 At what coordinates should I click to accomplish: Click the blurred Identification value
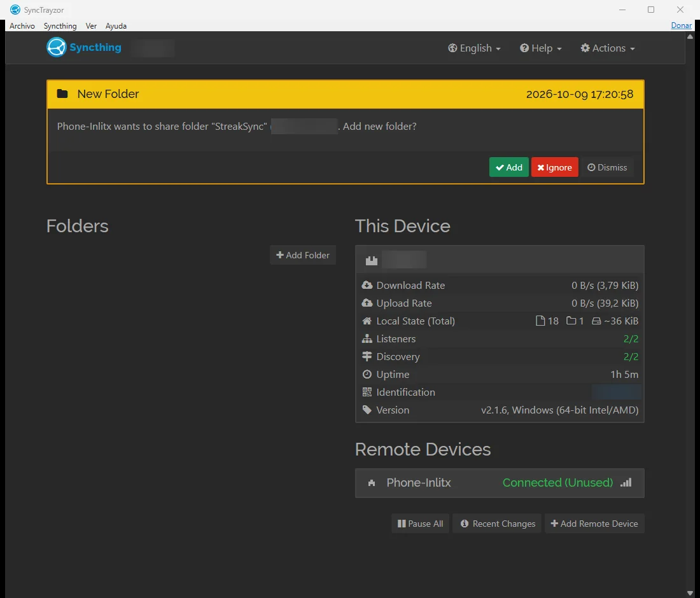(x=616, y=393)
